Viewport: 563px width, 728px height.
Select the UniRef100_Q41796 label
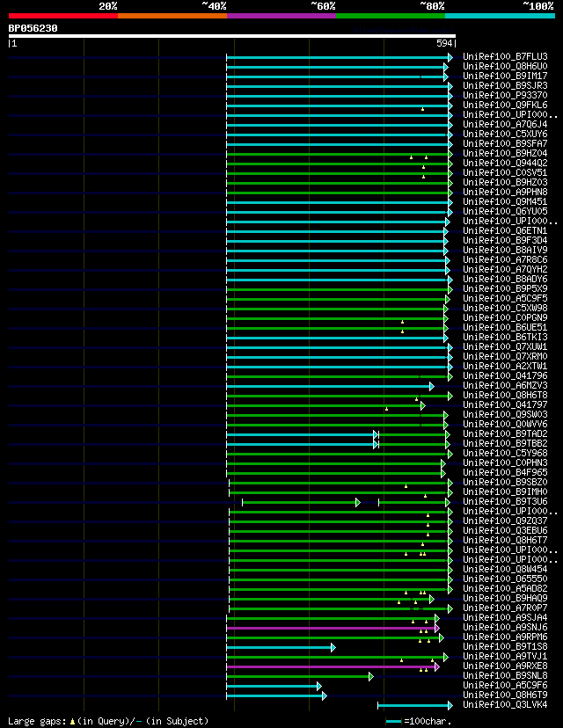click(x=506, y=375)
